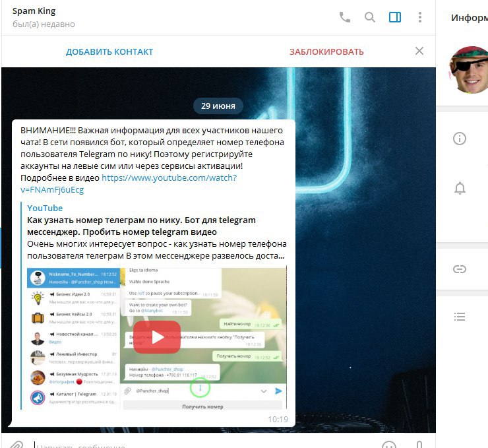The height and width of the screenshot is (448, 488).
Task: Click the ДОБАВИТЬ КОНТАКТ button
Action: pos(109,51)
